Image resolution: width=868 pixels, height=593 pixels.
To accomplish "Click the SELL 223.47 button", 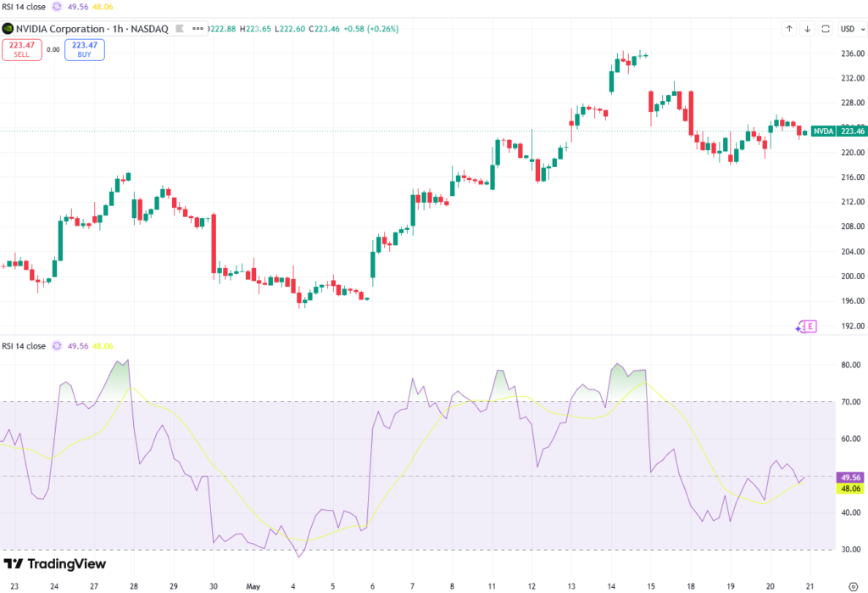I will pos(21,49).
